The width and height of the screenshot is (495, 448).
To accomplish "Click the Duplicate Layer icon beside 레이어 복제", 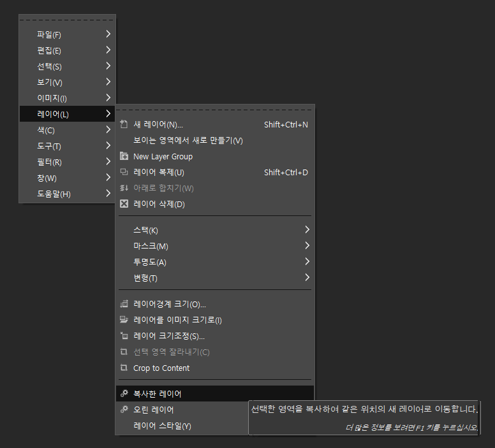I will [x=124, y=172].
